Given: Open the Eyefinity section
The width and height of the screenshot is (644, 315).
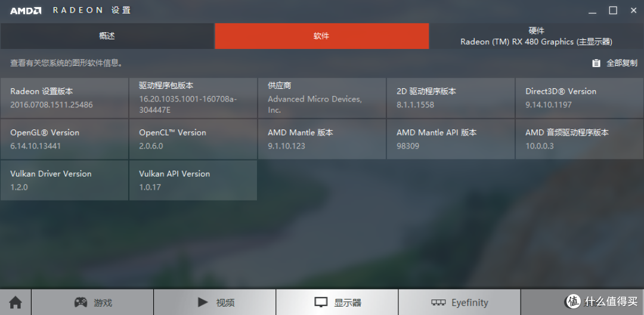Looking at the screenshot, I should tap(459, 302).
